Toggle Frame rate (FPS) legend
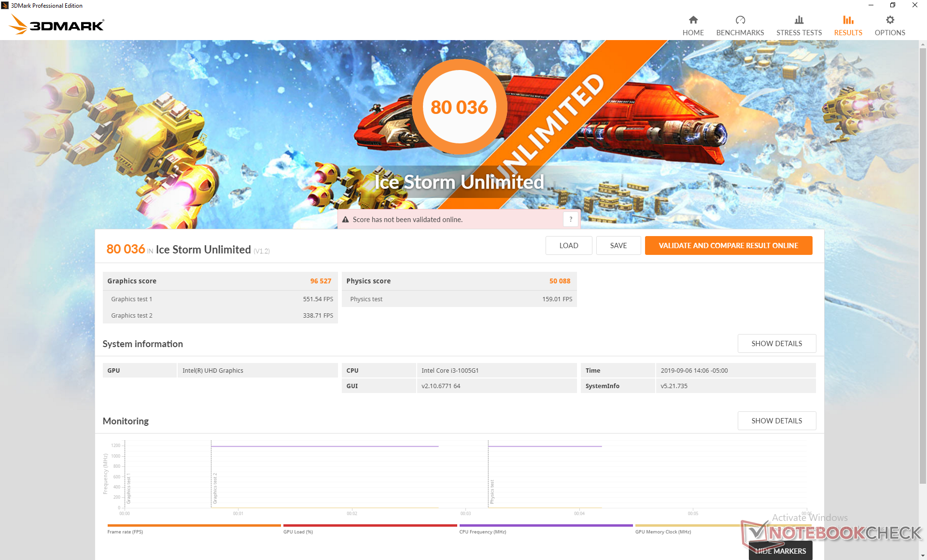The image size is (927, 560). [x=125, y=532]
